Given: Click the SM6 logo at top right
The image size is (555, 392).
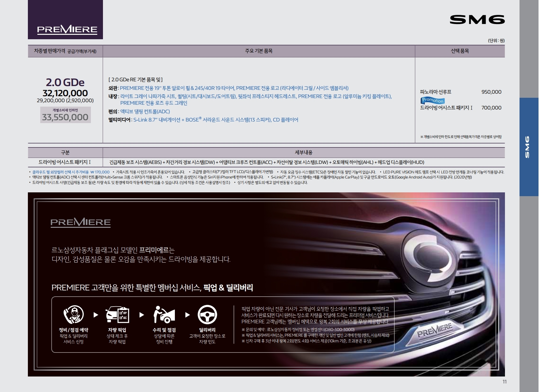Looking at the screenshot, I should 477,20.
